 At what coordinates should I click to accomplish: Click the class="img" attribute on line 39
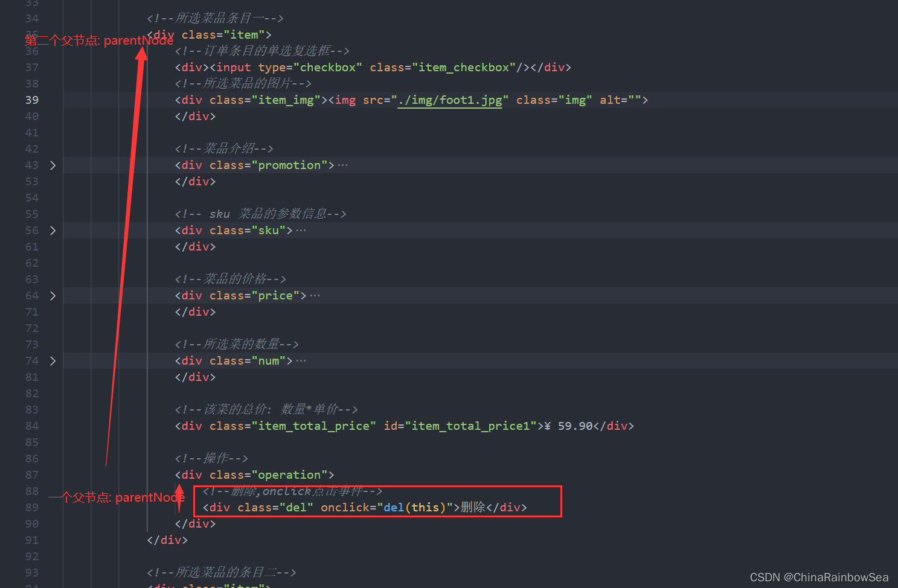(x=554, y=100)
